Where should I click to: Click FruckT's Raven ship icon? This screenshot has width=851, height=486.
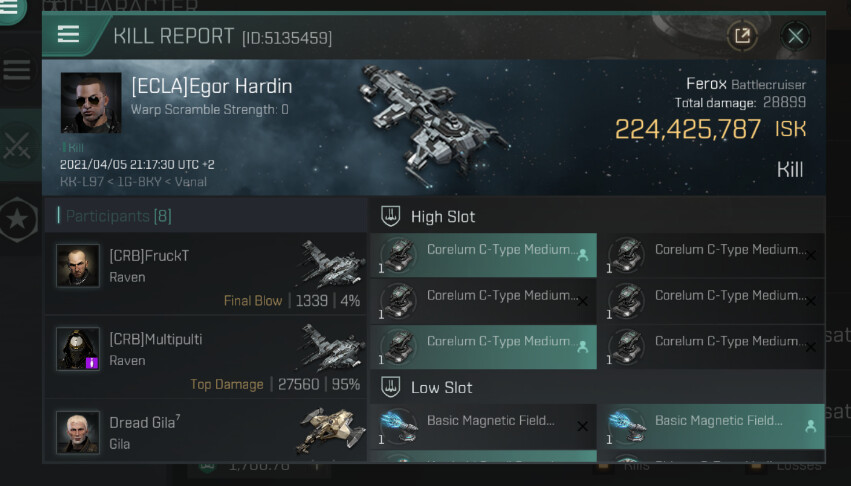[332, 264]
